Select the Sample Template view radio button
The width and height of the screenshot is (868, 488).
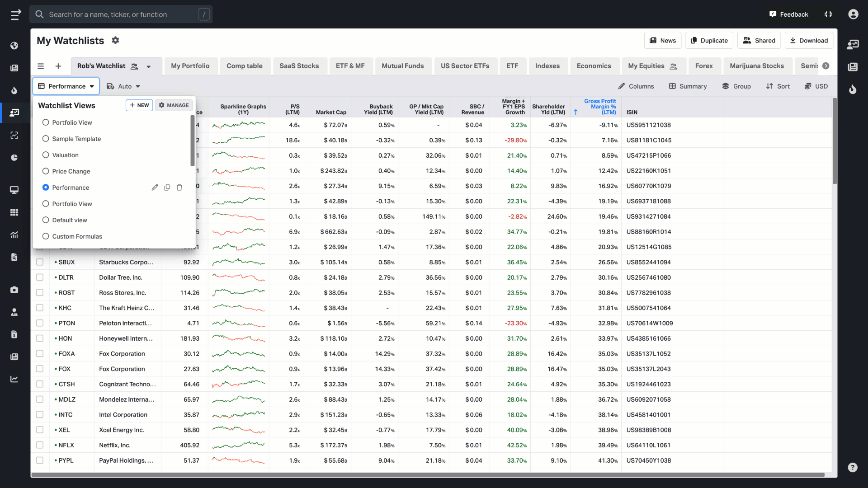tap(46, 139)
